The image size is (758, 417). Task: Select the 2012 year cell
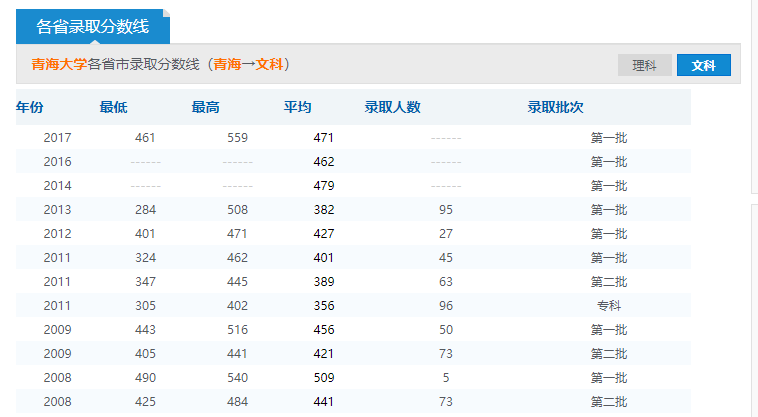tap(58, 234)
